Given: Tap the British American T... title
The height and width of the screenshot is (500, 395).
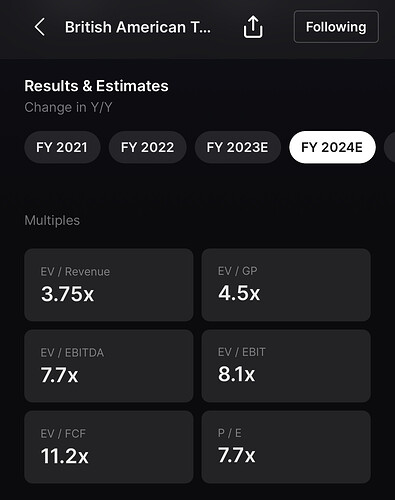Looking at the screenshot, I should (138, 27).
